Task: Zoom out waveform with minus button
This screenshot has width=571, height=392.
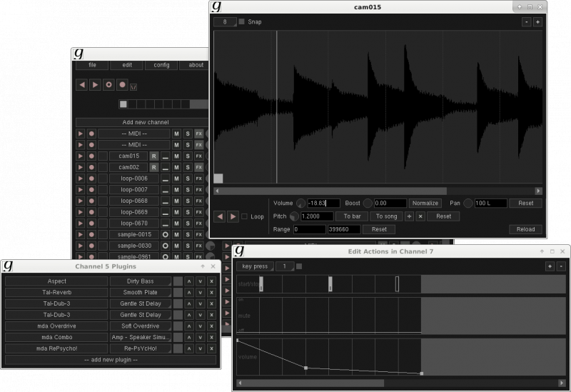Action: tap(527, 22)
